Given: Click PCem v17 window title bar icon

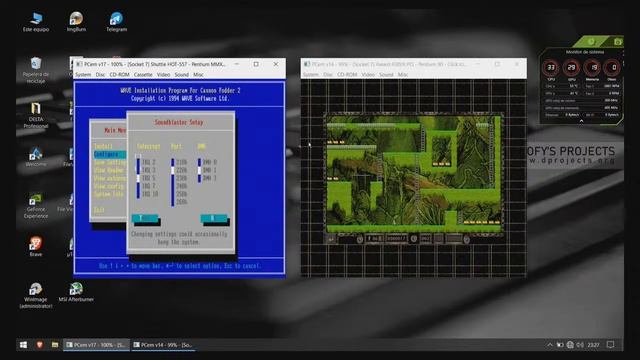Looking at the screenshot, I should coord(79,64).
